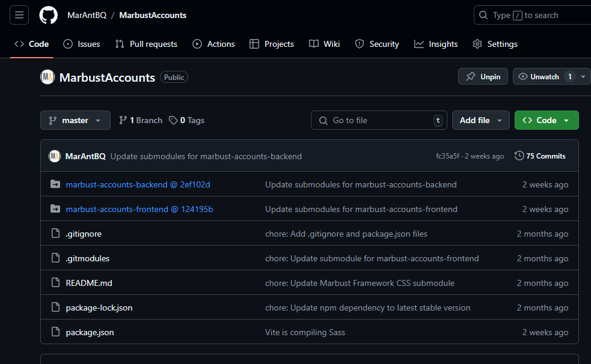
Task: Click the commit history clock icon
Action: click(519, 156)
